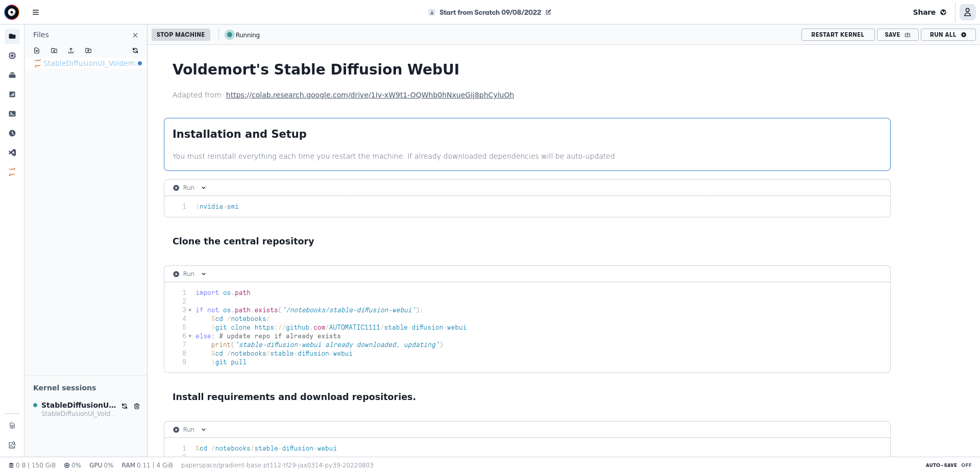Open StableDiffusionUI_Voldem notebook file
Viewport: 980px width, 473px height.
pos(85,63)
